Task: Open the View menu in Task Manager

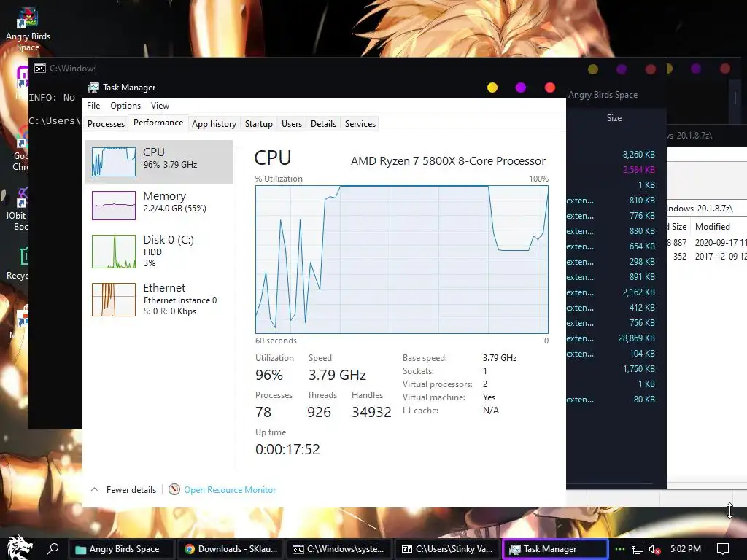Action: click(x=160, y=106)
